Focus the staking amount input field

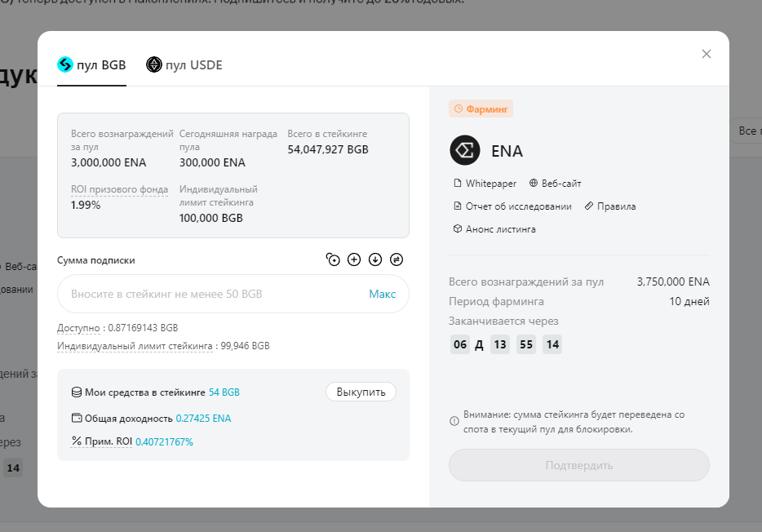click(233, 294)
